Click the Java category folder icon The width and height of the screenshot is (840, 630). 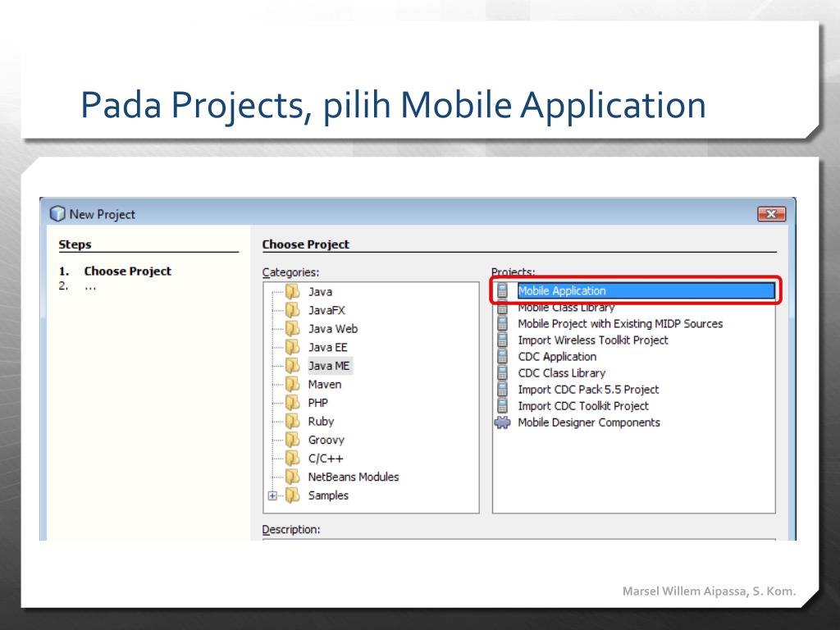point(293,292)
